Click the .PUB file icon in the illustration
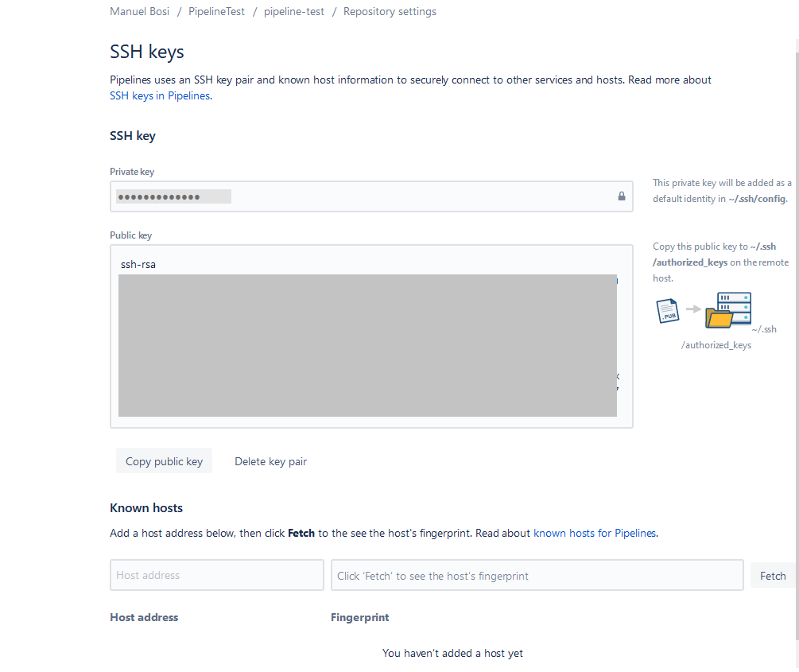Image resolution: width=799 pixels, height=672 pixels. [667, 310]
